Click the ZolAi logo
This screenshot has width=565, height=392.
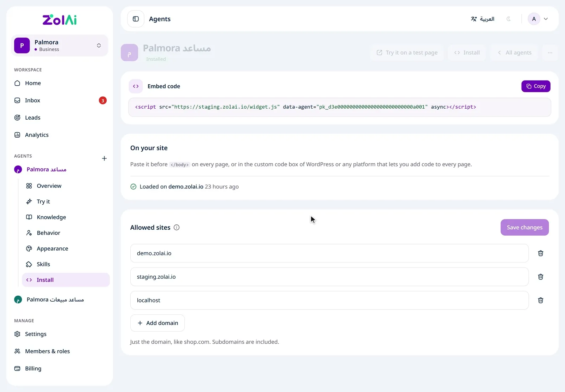click(x=60, y=20)
